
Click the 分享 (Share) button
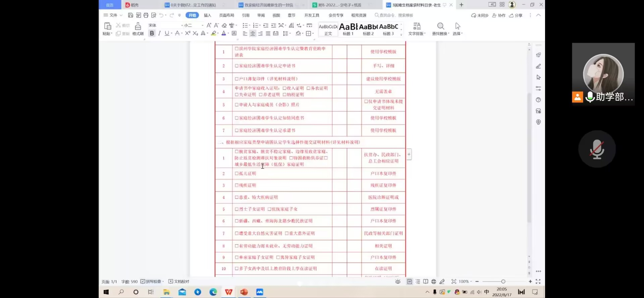click(x=516, y=15)
